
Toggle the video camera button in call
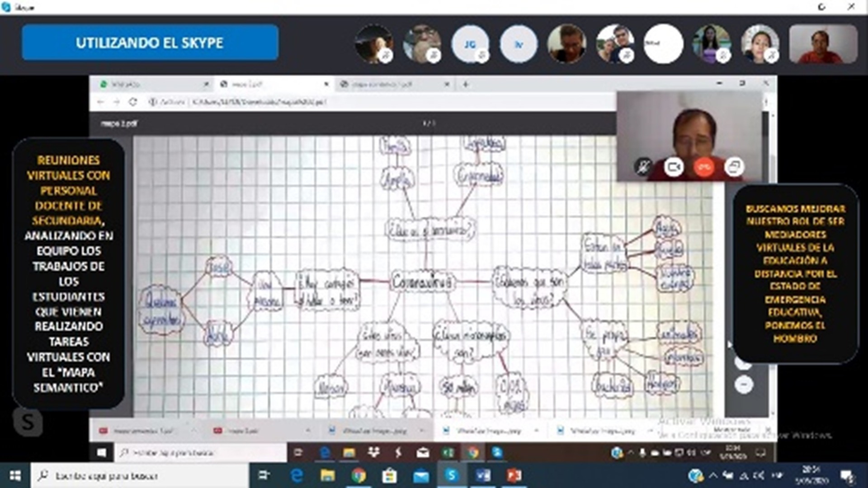click(674, 167)
